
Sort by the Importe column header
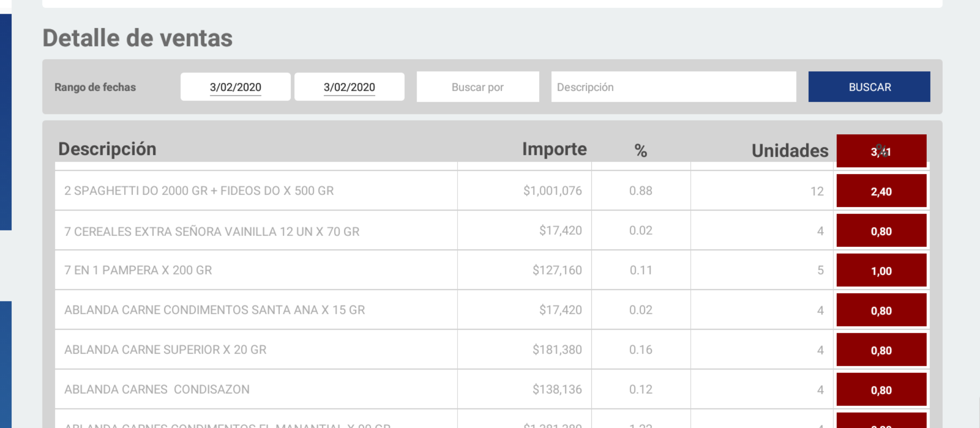[x=554, y=149]
